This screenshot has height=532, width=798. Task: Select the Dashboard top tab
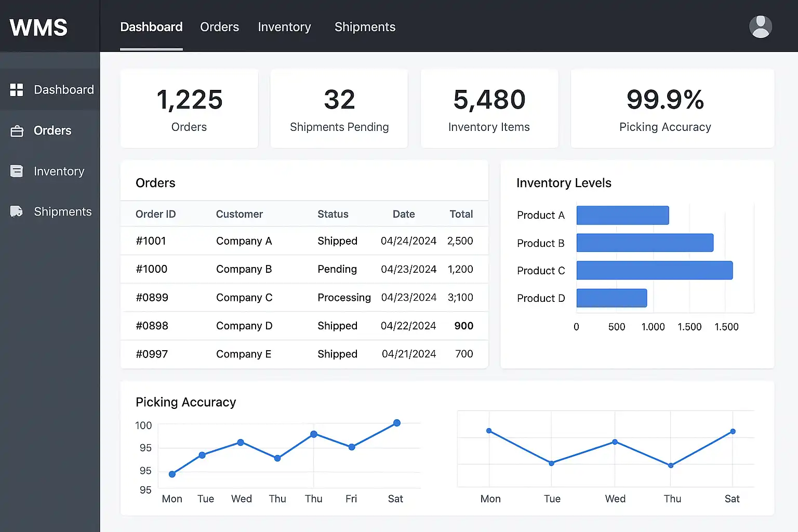point(151,27)
